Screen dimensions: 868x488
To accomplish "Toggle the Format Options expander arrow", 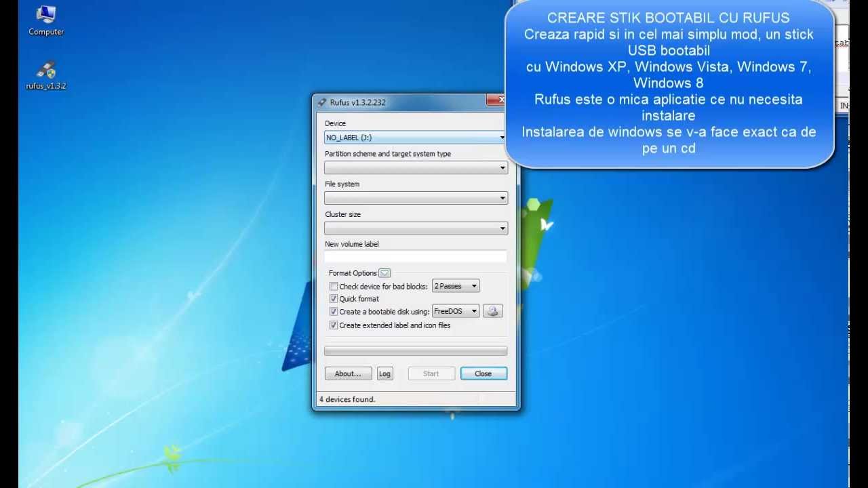I will point(384,273).
